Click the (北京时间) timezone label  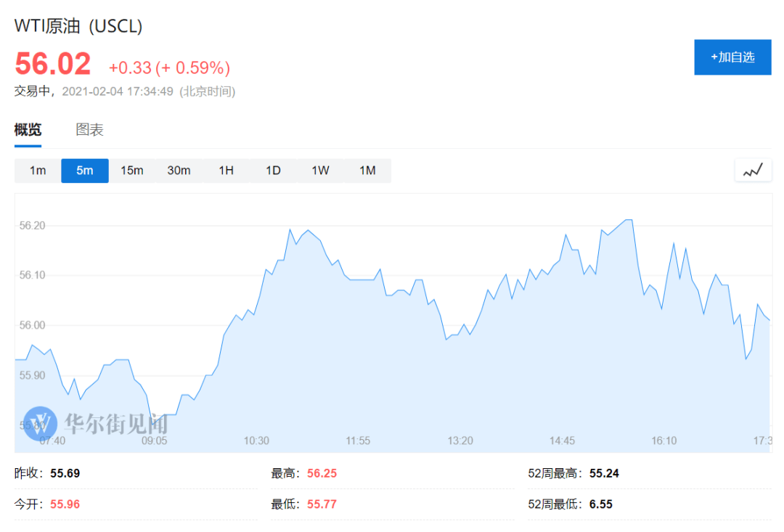pos(208,91)
